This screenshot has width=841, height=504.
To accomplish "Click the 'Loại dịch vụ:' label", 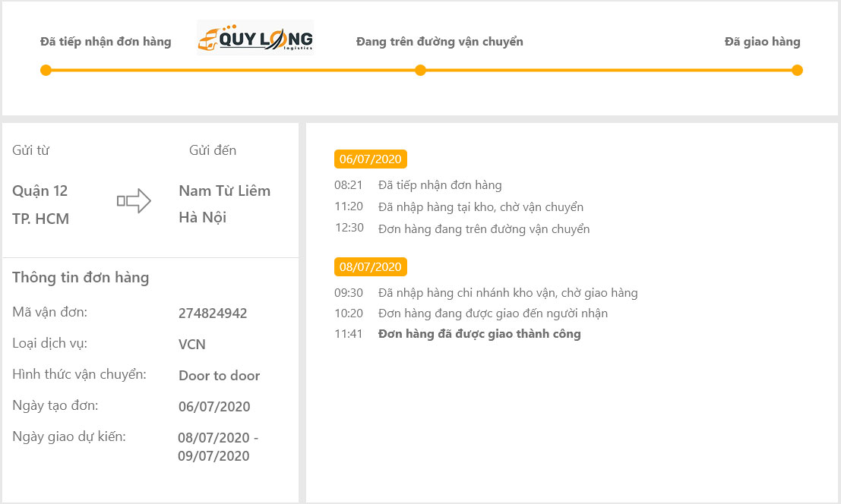I will (x=50, y=343).
